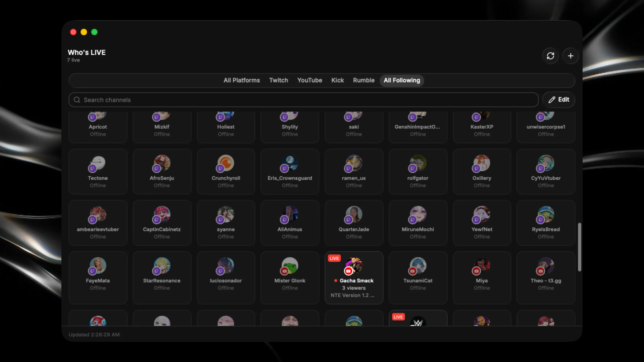Open rolfgator channel avatar
Image resolution: width=644 pixels, height=362 pixels.
coord(418,163)
